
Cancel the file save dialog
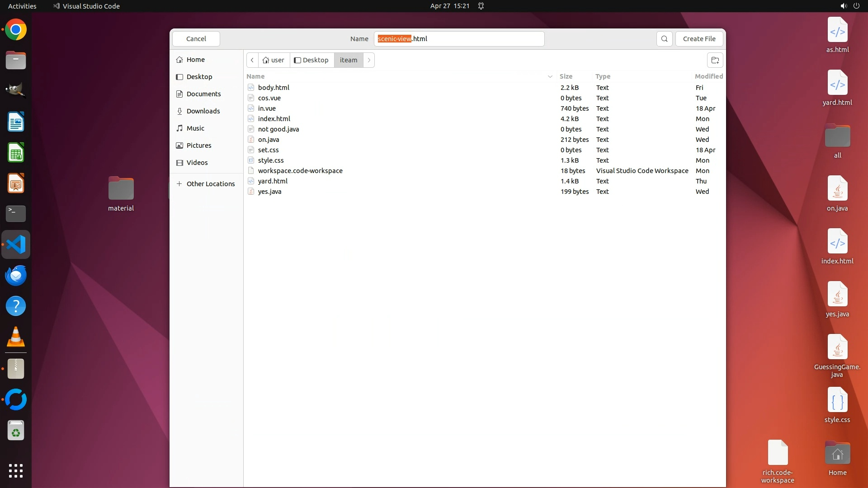point(196,39)
